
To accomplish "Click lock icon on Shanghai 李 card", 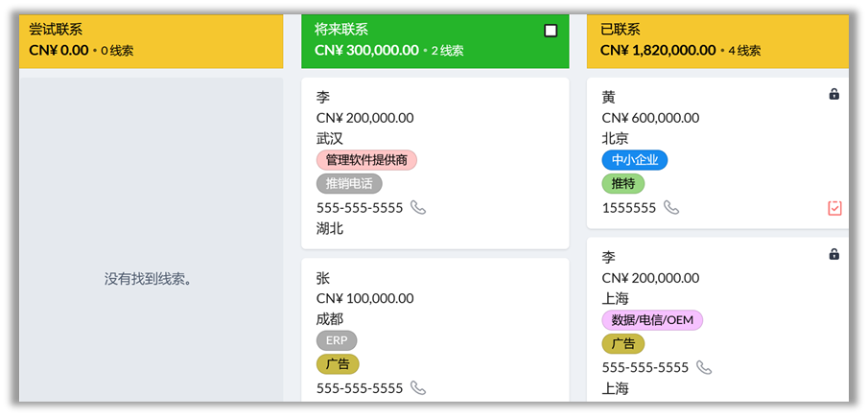I will pos(833,254).
